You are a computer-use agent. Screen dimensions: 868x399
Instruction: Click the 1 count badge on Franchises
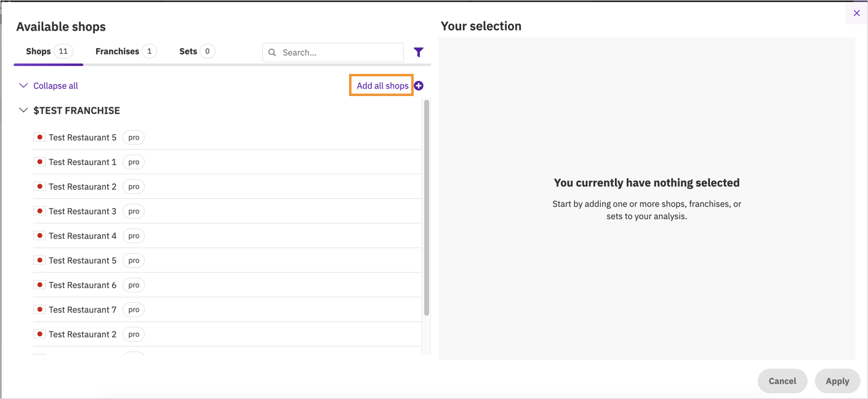pos(149,51)
